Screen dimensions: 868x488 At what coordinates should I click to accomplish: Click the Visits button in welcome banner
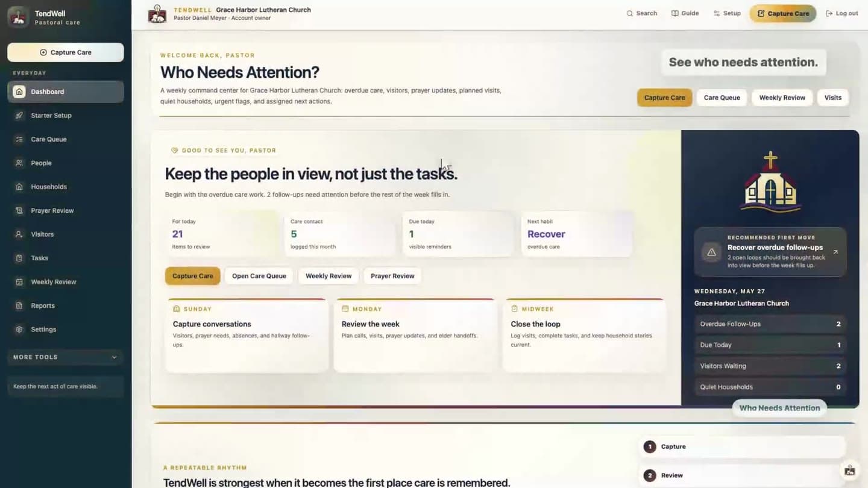(x=833, y=98)
